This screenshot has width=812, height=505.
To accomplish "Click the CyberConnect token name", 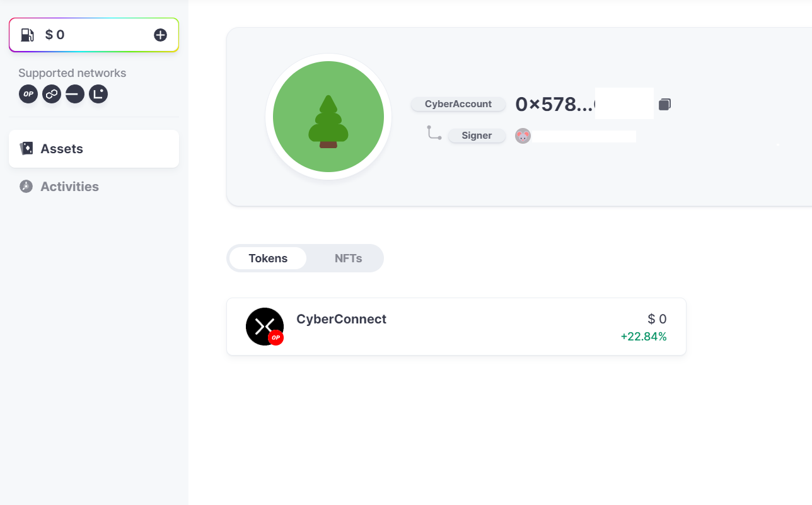I will (341, 319).
